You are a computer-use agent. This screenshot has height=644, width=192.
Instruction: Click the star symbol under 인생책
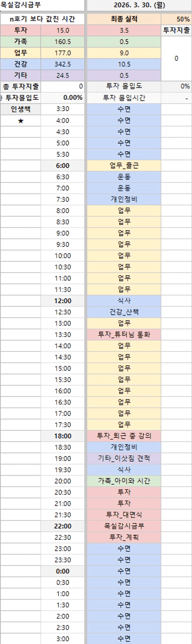click(21, 121)
